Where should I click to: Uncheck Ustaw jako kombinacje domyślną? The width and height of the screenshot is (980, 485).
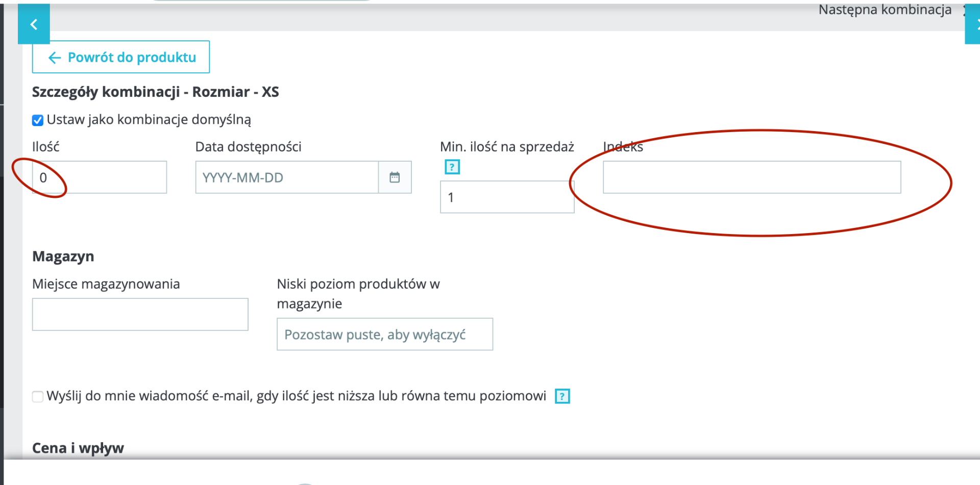pyautogui.click(x=38, y=120)
